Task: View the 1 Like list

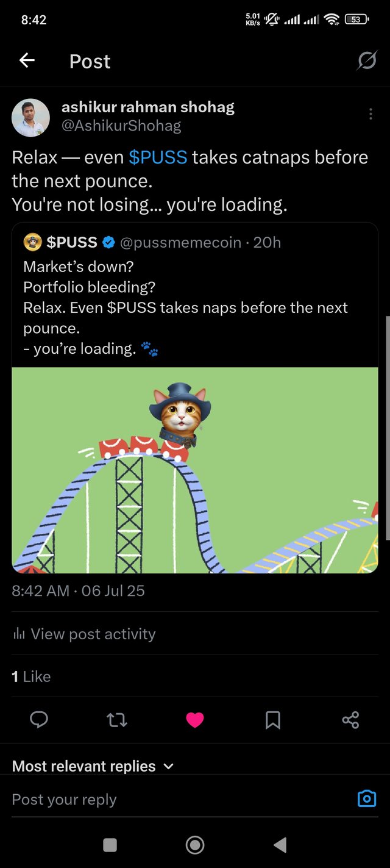Action: tap(31, 676)
